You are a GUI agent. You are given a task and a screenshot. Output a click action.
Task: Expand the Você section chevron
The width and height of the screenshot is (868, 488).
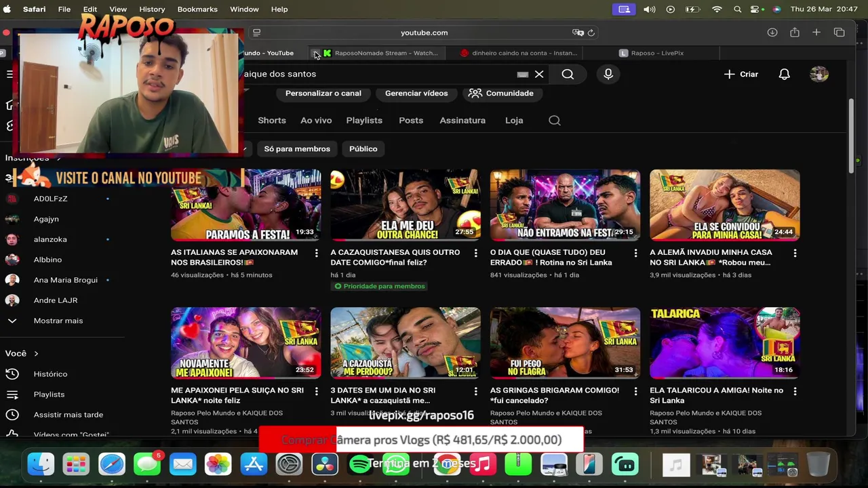click(x=36, y=354)
